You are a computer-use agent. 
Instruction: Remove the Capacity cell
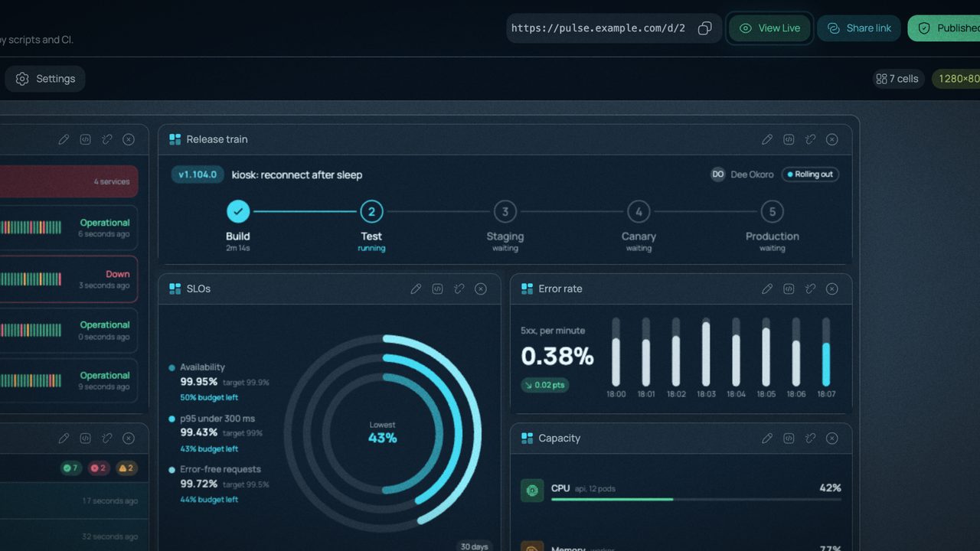[x=832, y=438]
